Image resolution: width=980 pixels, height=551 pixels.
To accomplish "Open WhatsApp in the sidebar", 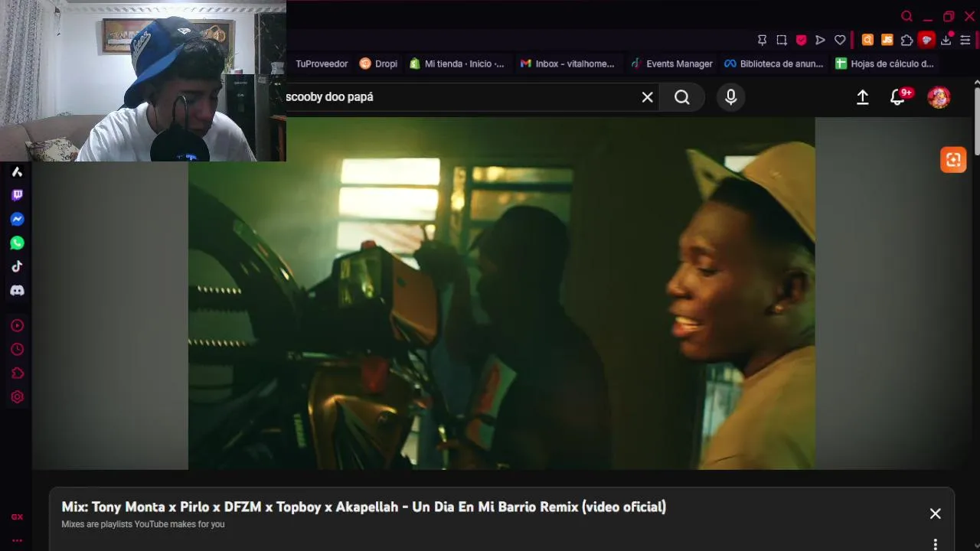I will (x=17, y=243).
